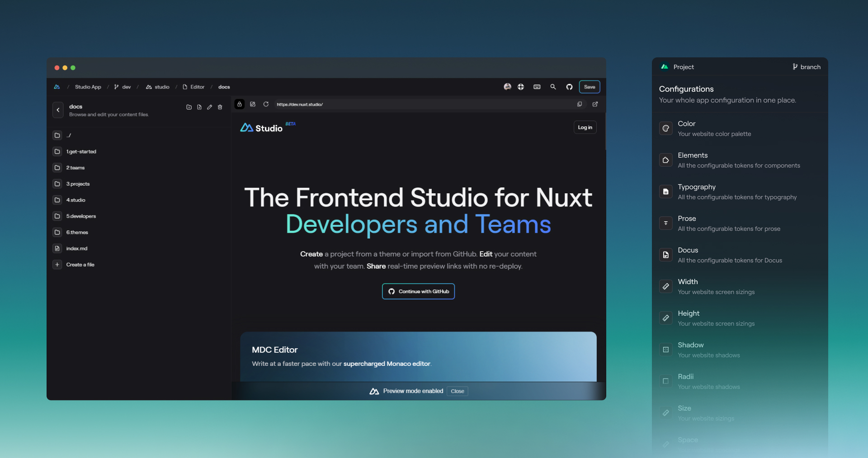Click the Docus file icon
Viewport: 868px width, 458px height.
click(666, 255)
